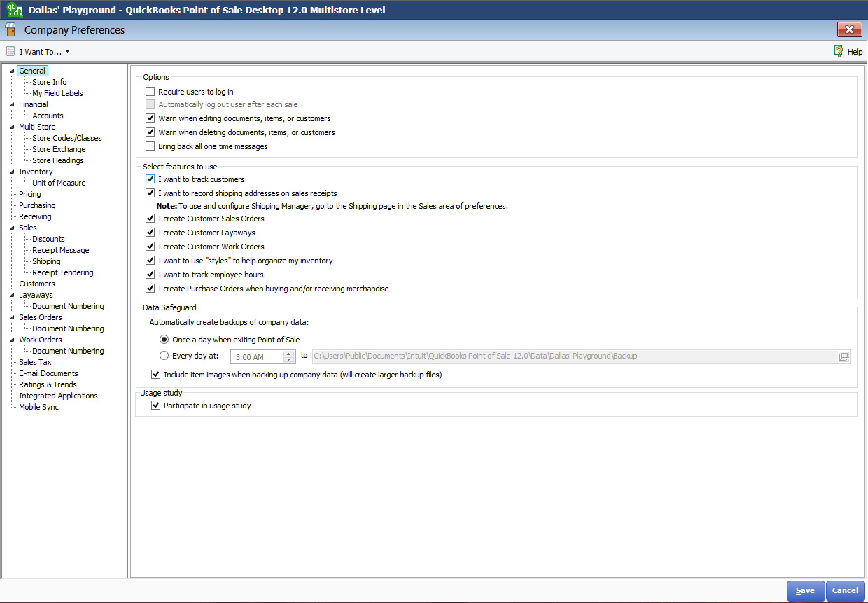Select Integrated Applications preferences
Screen dimensions: 868x603
[x=58, y=396]
